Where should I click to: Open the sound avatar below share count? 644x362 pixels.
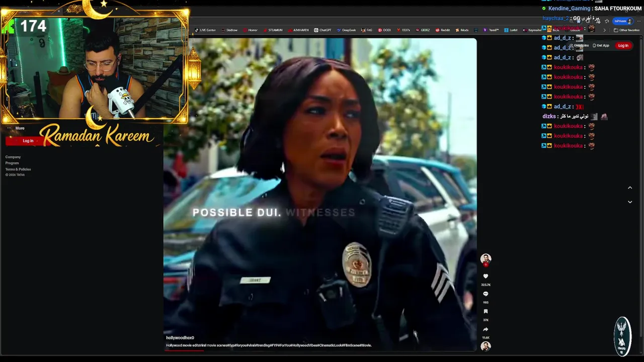tap(486, 346)
